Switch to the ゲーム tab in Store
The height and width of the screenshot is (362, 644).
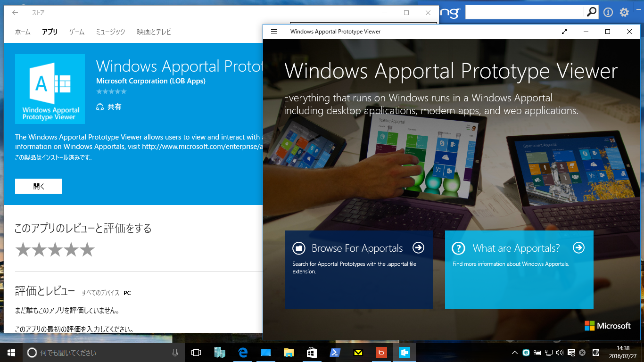77,32
